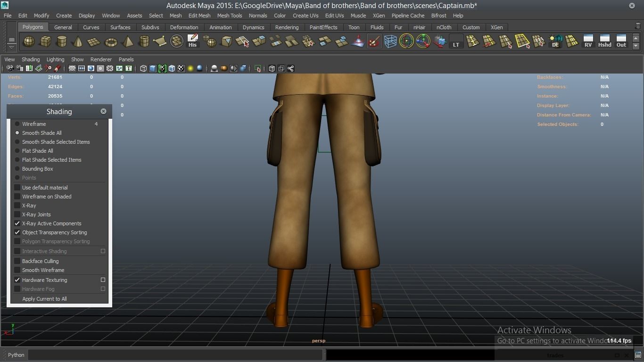Screen dimensions: 644x362
Task: Open the Pipeline Cache menu
Action: tap(408, 16)
